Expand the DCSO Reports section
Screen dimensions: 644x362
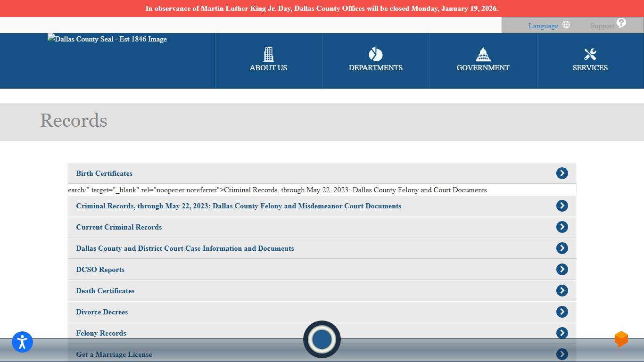tap(100, 269)
